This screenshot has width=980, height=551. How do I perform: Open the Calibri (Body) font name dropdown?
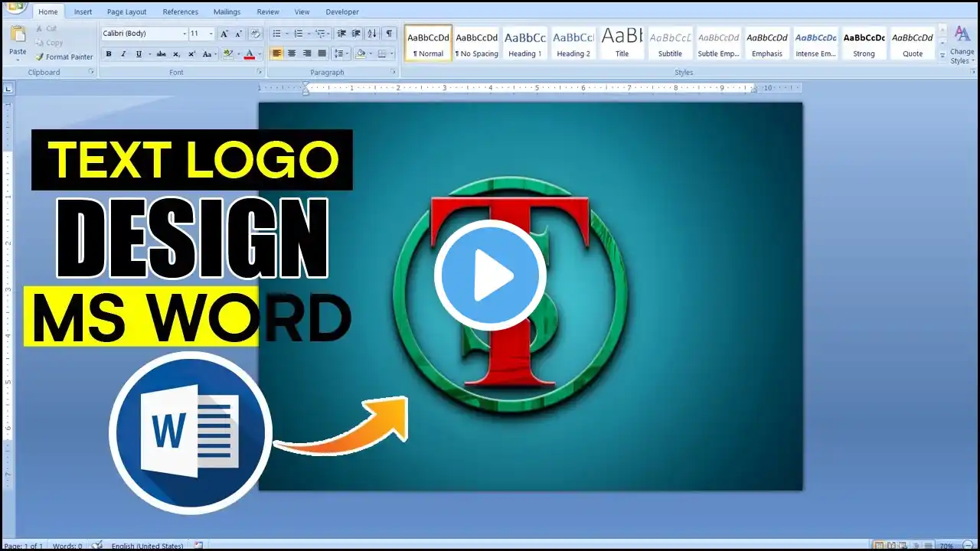point(185,34)
